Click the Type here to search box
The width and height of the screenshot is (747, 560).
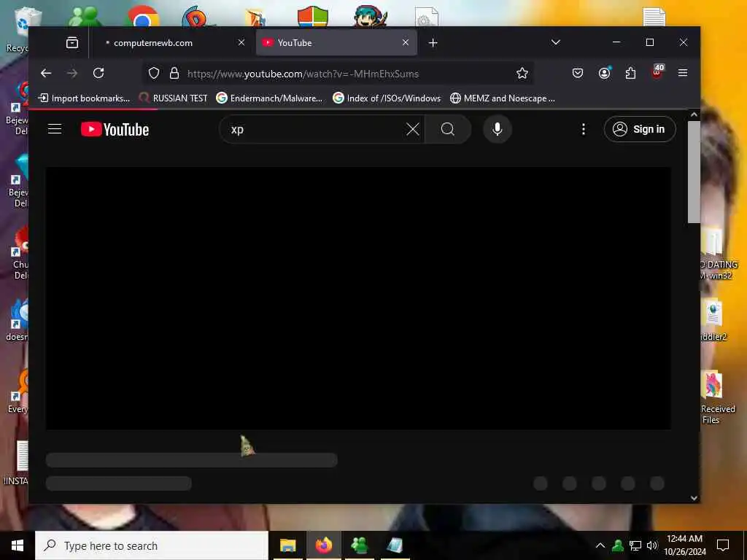click(152, 545)
